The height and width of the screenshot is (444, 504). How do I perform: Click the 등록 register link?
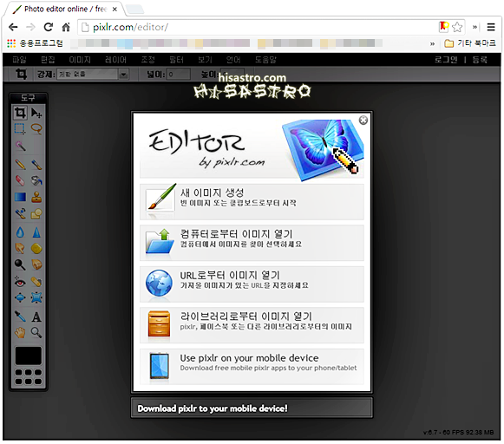[480, 60]
